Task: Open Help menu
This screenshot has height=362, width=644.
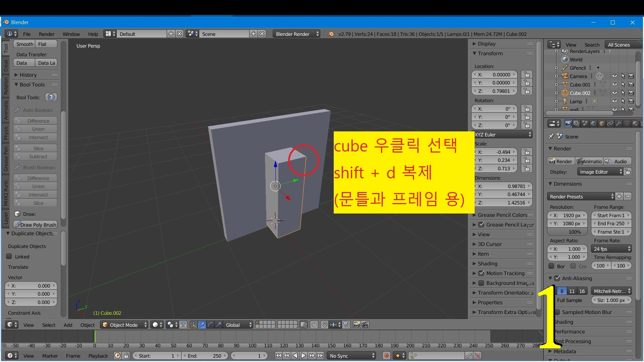Action: point(93,34)
